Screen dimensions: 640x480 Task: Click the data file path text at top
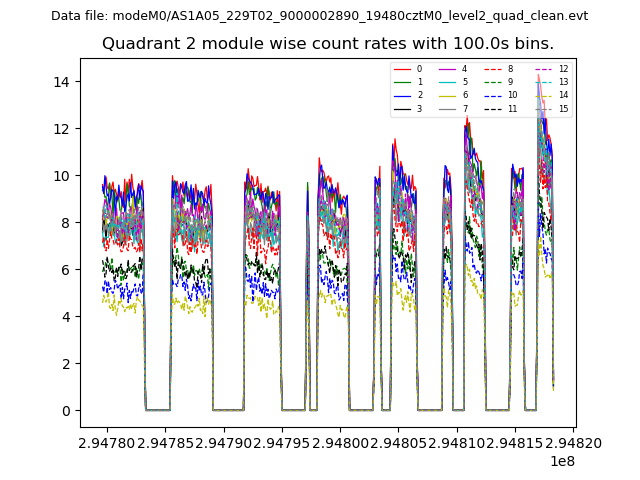point(319,16)
